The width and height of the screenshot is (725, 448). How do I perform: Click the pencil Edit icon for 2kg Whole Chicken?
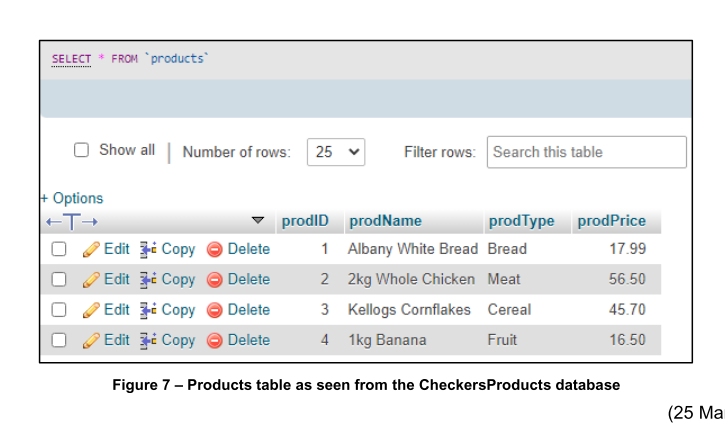91,280
